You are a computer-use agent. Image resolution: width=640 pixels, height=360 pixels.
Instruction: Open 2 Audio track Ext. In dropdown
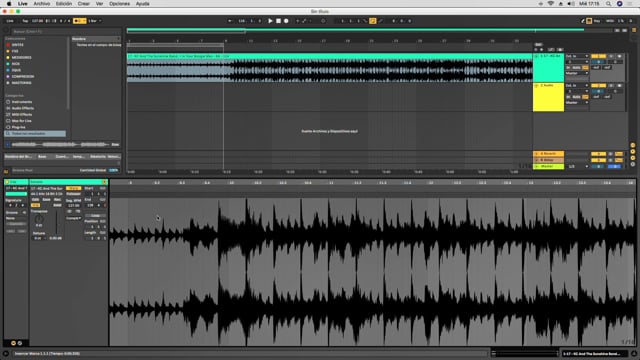pos(577,86)
